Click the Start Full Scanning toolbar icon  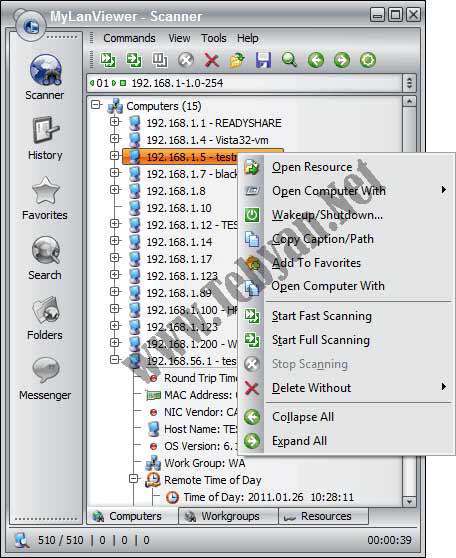pos(134,60)
